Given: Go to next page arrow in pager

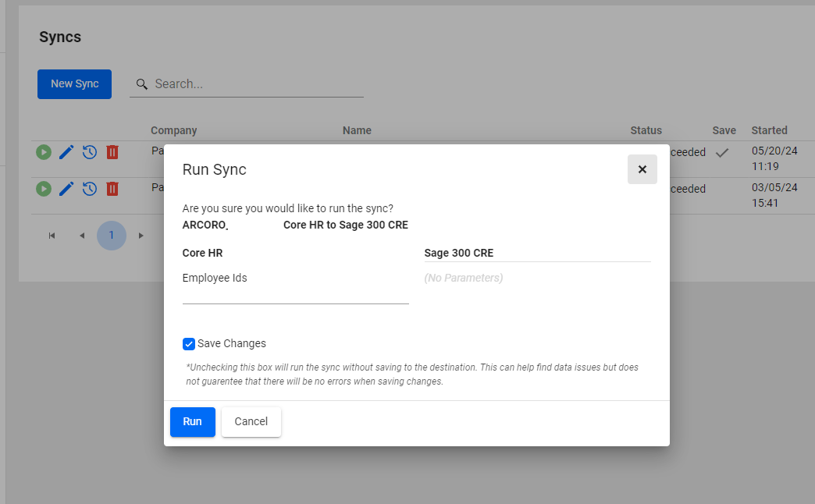Looking at the screenshot, I should tap(141, 236).
